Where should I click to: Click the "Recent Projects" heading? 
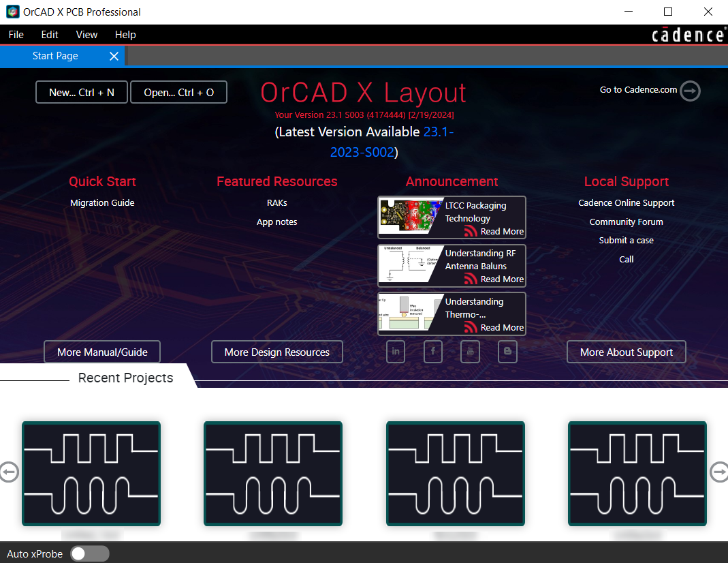tap(125, 378)
